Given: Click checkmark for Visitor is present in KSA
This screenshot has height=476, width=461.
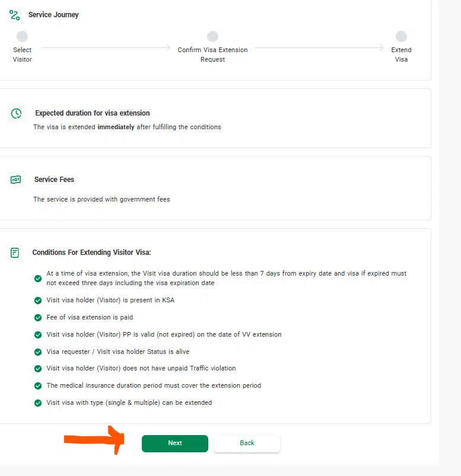Looking at the screenshot, I should [x=38, y=301].
